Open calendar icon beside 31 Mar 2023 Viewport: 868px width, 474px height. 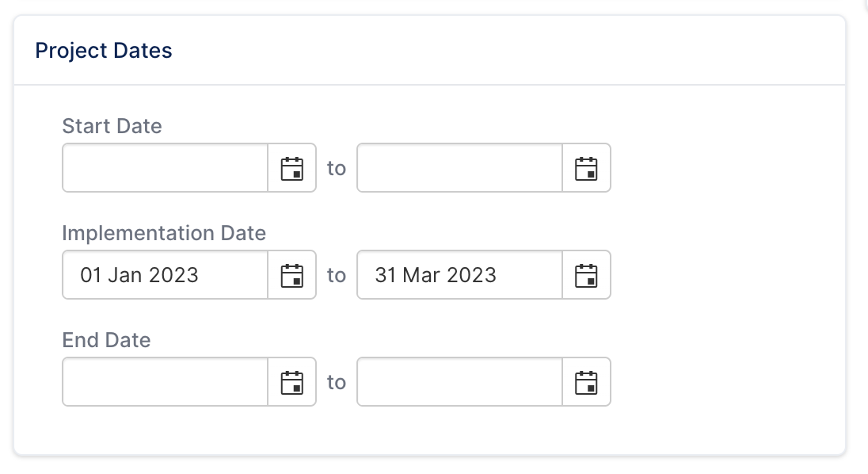(586, 275)
